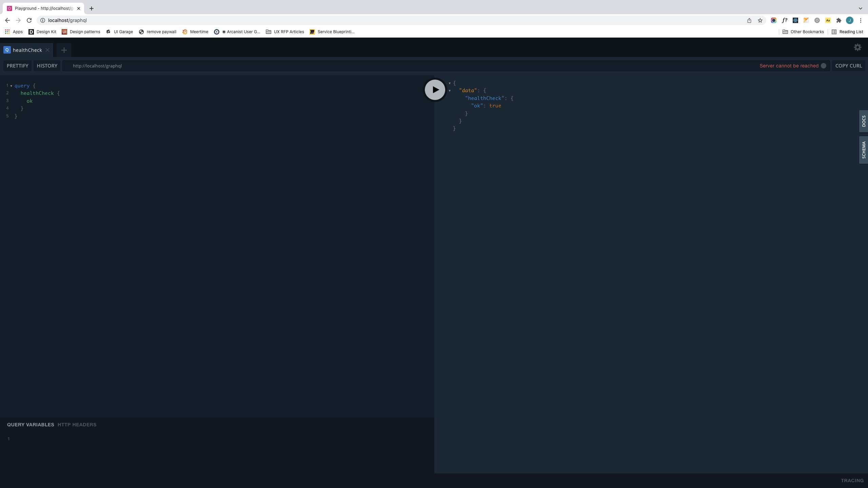
Task: Click the Play button to execute query
Action: [x=434, y=89]
